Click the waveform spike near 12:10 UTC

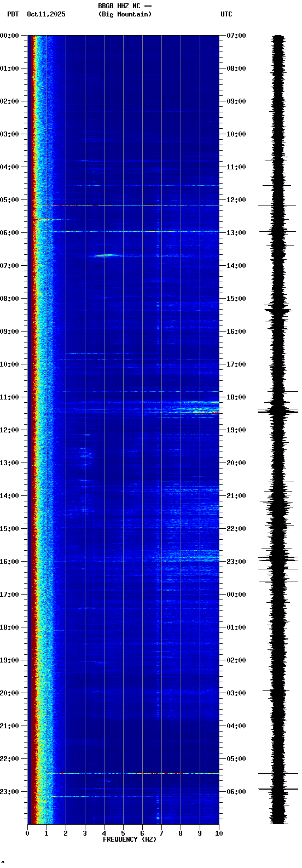(277, 205)
